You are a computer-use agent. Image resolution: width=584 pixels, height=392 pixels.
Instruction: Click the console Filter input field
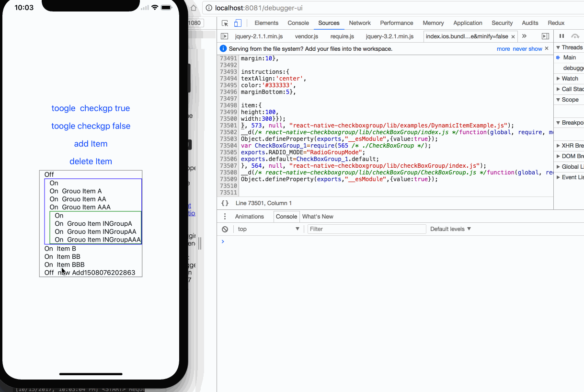[366, 229]
